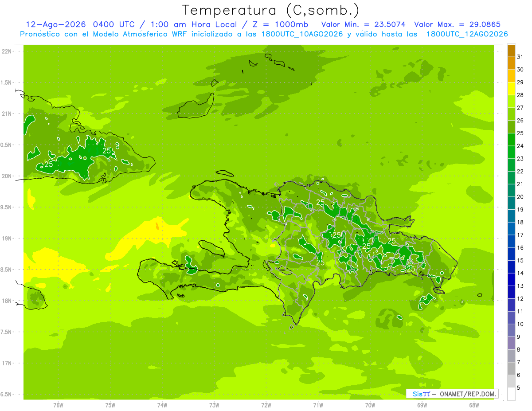Click the '17N' latitude axis label
Viewport: 532px width, 411px height.
(x=7, y=363)
